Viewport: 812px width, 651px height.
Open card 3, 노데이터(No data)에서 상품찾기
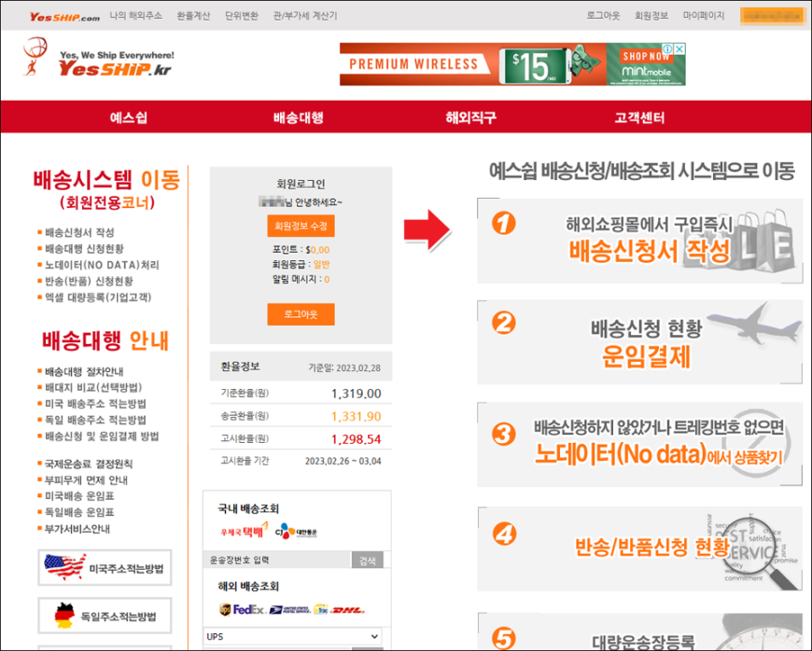[640, 445]
